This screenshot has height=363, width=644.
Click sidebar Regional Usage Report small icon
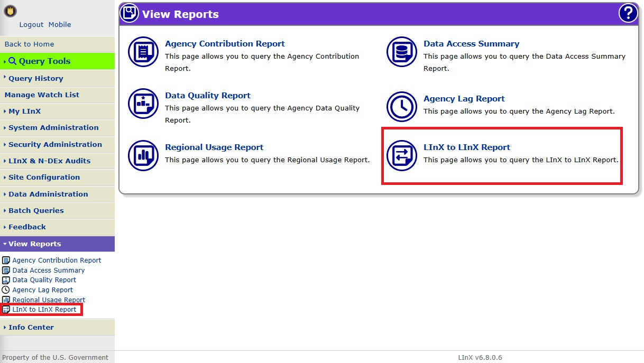(x=6, y=300)
